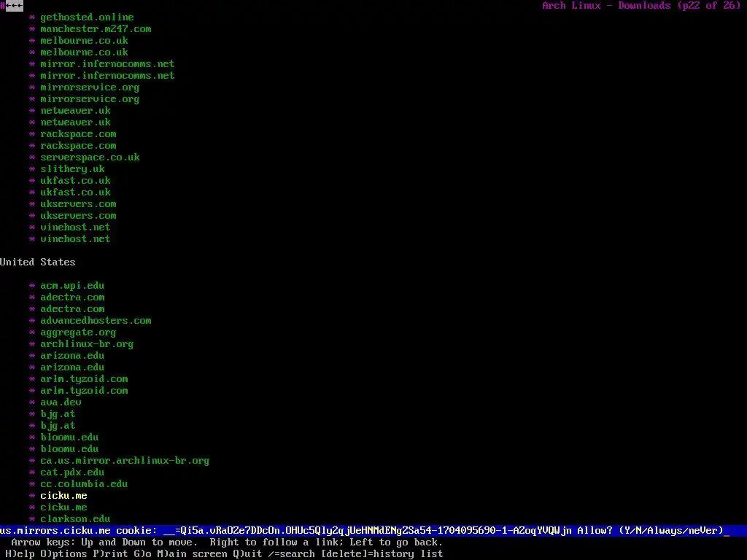Open the clarkson.edu mirror link

(75, 518)
